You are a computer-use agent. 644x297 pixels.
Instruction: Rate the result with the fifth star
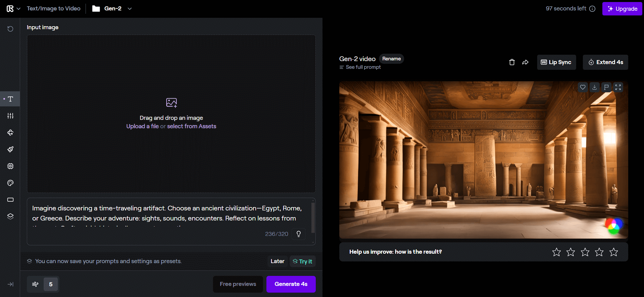[613, 252]
